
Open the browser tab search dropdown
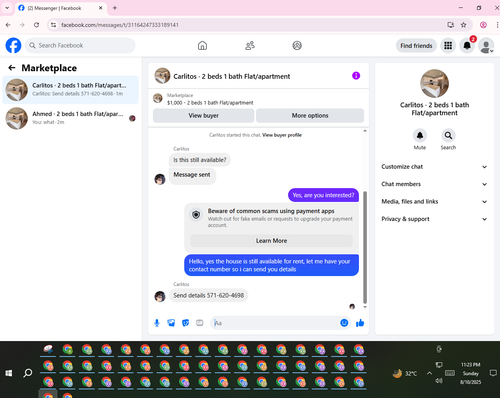[x=7, y=8]
